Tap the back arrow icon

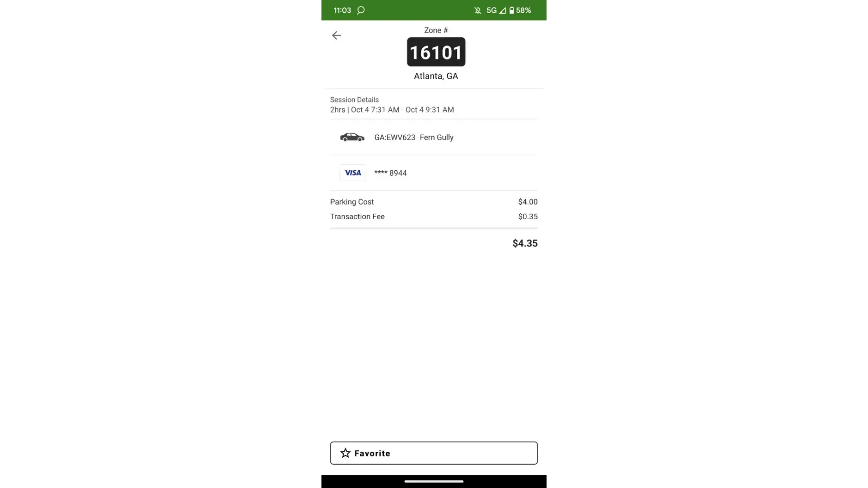pos(336,35)
